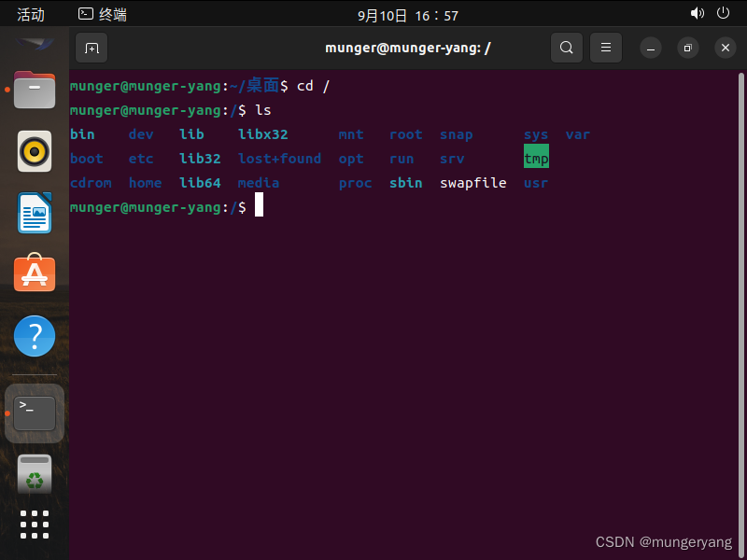Open the clock and calendar panel
Screen dimensions: 747x560
point(408,16)
